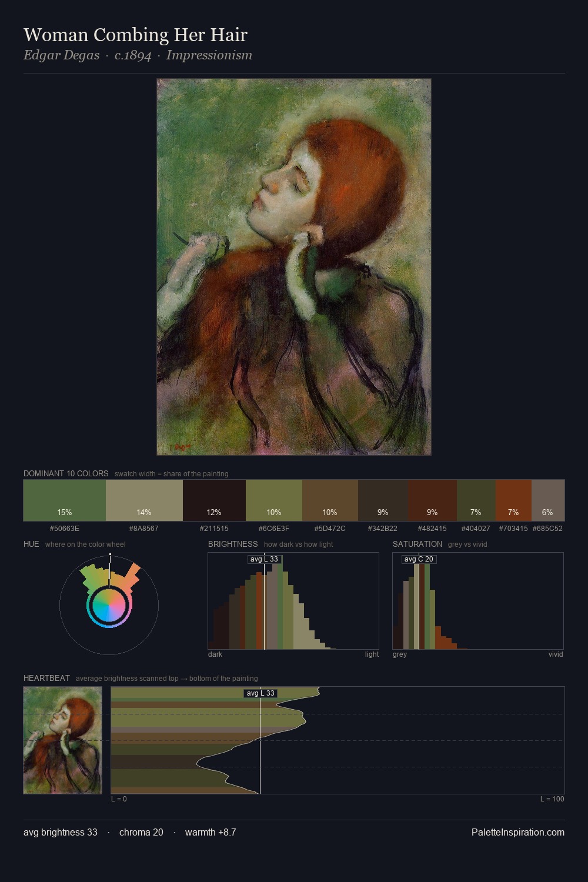Click the #685C52 grey-brown swatch

click(547, 500)
